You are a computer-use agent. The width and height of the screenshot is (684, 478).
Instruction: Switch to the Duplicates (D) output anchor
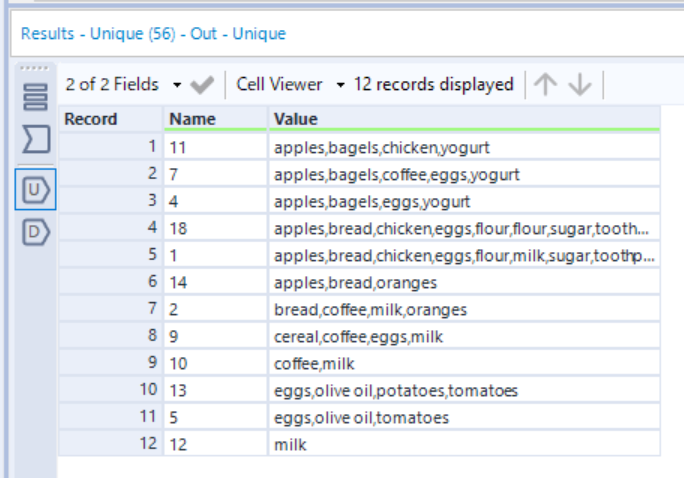36,232
